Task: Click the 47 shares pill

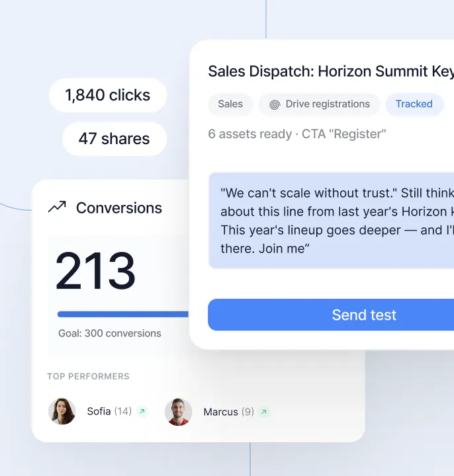Action: coord(114,139)
